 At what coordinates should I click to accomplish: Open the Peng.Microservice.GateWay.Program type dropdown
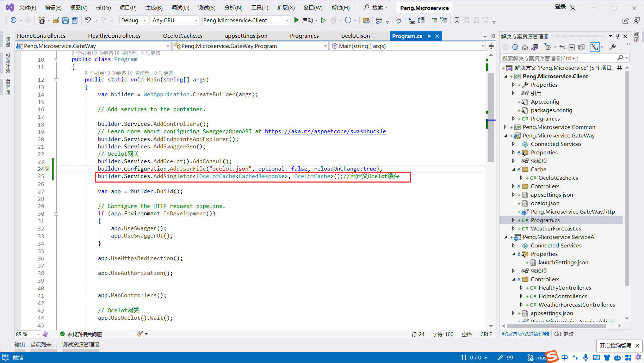point(250,46)
